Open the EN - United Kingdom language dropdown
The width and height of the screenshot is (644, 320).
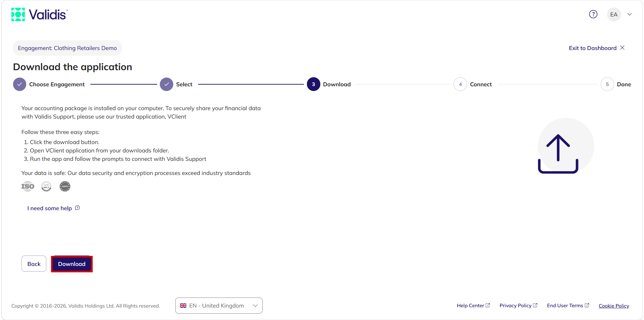pos(219,306)
